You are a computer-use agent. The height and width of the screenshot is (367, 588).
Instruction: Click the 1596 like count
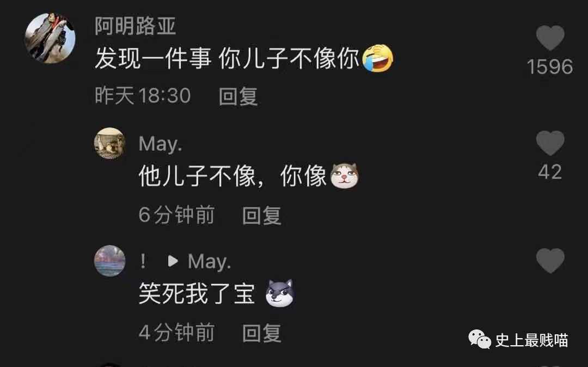tap(550, 67)
